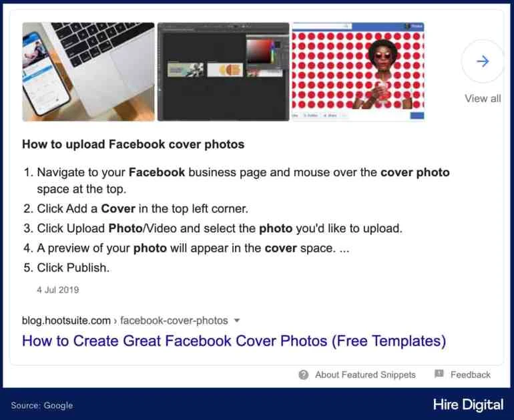This screenshot has height=420, width=514.
Task: Click step 2 "Click Add a Cover"
Action: (x=142, y=208)
